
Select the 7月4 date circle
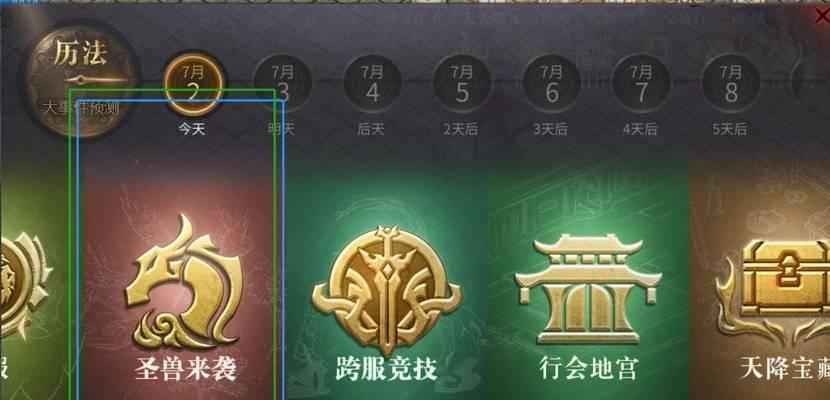(x=372, y=83)
